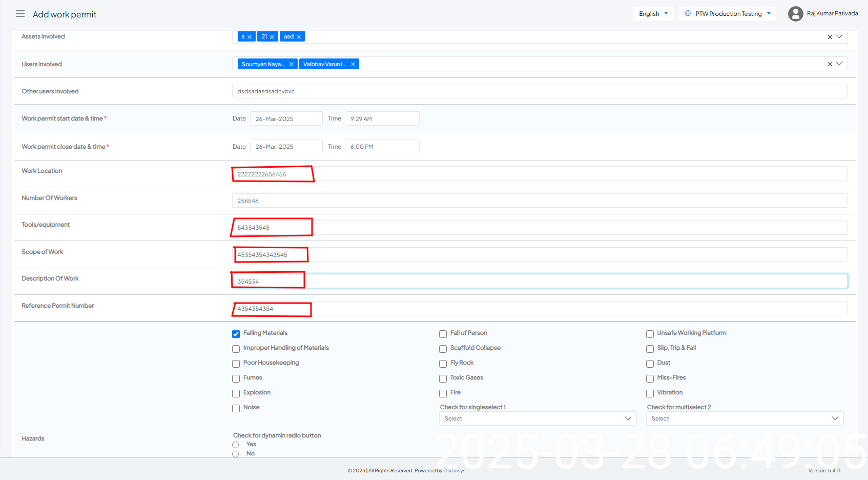Screen dimensions: 868x480
Task: Click the Raj Kumar Pativada username
Action: 832,14
